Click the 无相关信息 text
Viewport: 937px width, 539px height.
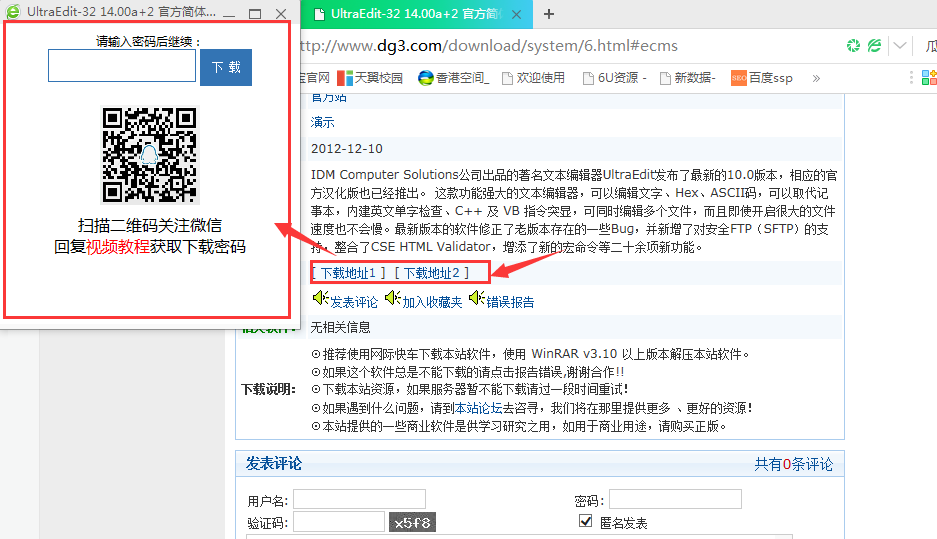[340, 327]
